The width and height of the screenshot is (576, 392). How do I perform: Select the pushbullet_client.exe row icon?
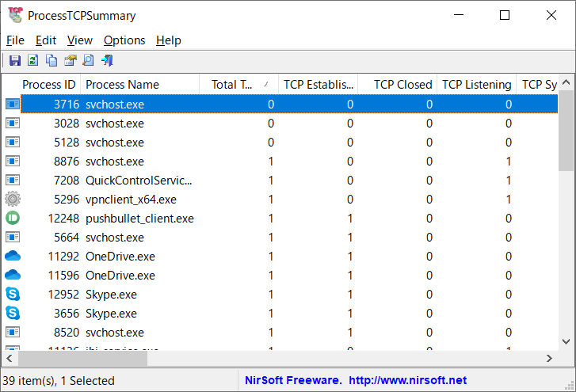13,219
